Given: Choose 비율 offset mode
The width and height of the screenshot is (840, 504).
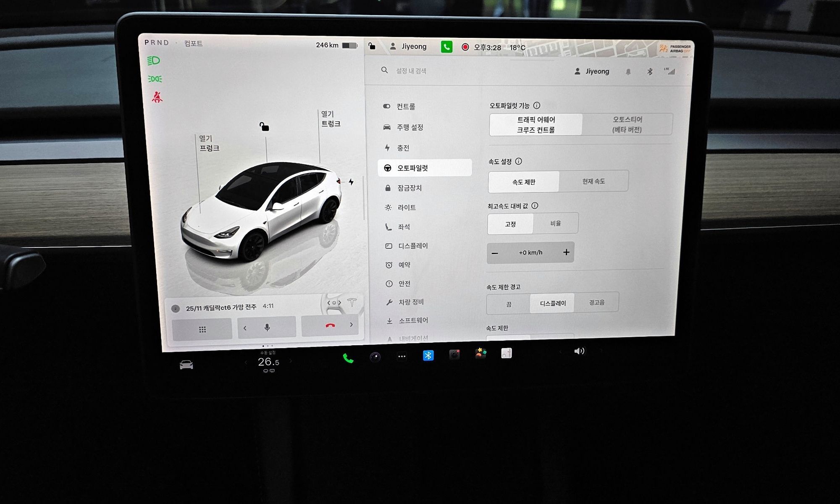Looking at the screenshot, I should [x=555, y=223].
